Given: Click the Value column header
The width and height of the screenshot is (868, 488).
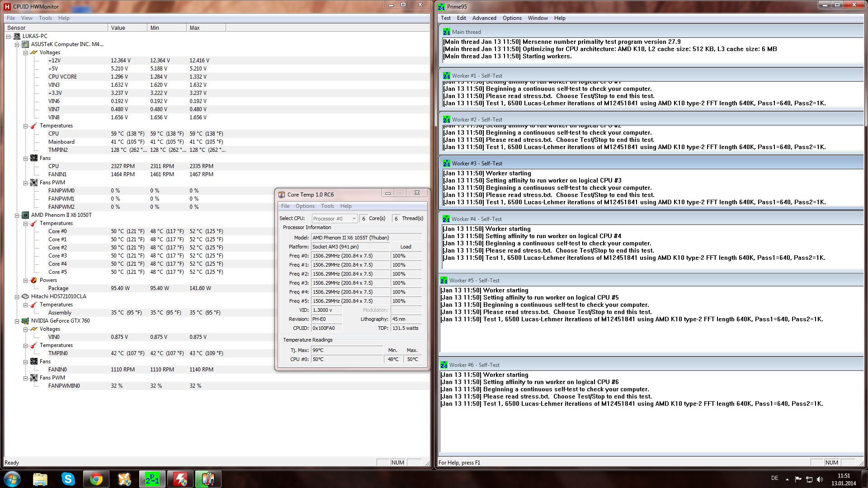Looking at the screenshot, I should [127, 28].
